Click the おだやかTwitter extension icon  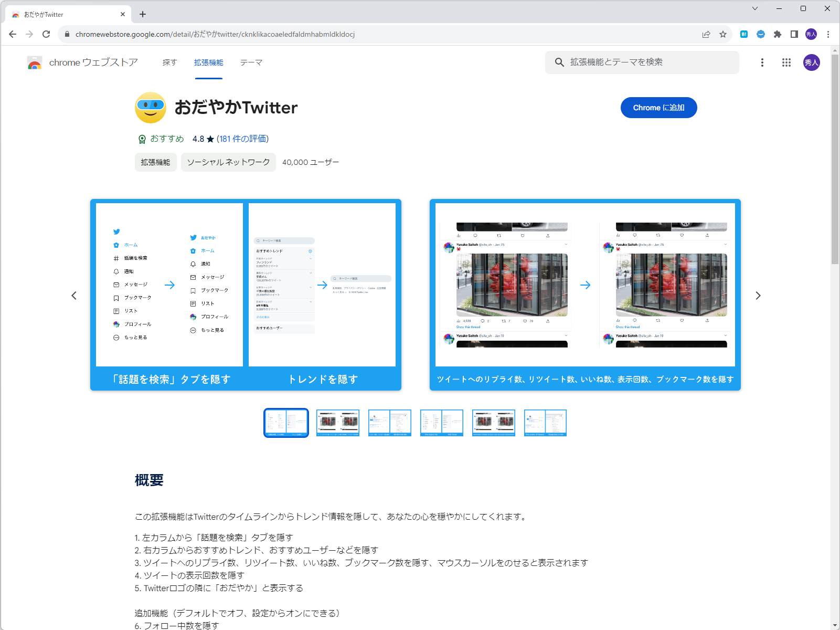tap(151, 108)
